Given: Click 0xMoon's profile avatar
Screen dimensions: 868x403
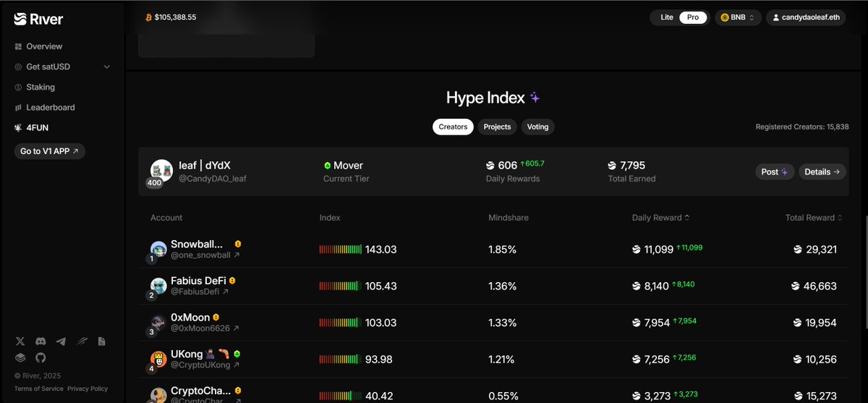Looking at the screenshot, I should point(158,322).
